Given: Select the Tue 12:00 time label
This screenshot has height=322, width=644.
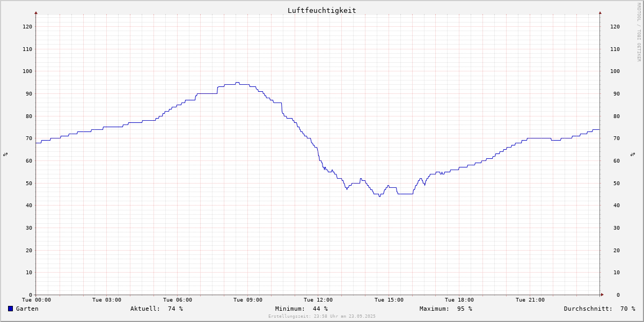Looking at the screenshot, I should 318,300.
